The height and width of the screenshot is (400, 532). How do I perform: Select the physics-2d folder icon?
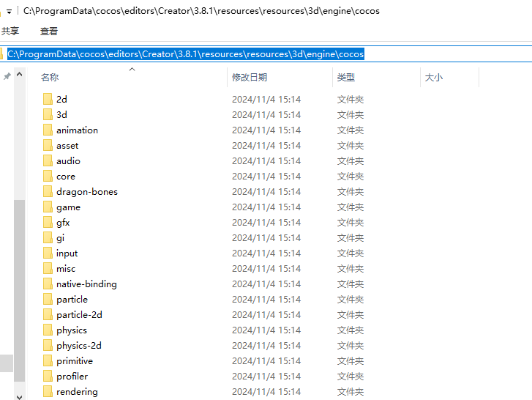tap(48, 345)
